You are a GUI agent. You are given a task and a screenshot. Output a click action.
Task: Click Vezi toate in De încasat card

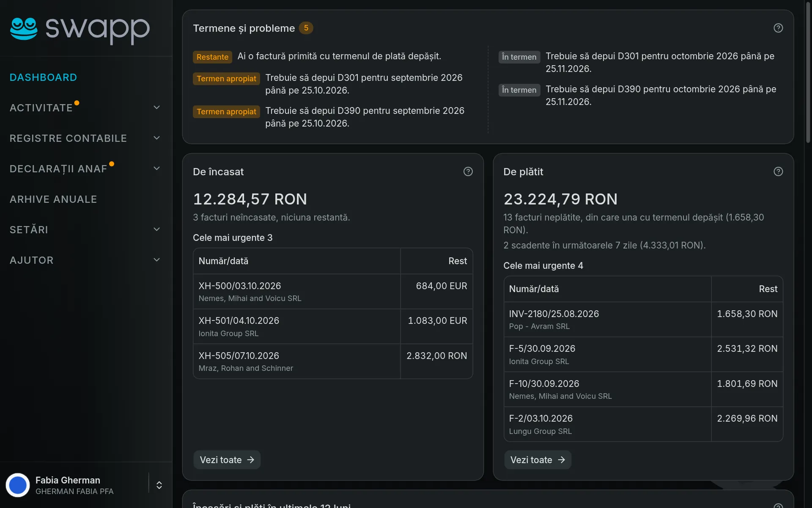tap(227, 460)
